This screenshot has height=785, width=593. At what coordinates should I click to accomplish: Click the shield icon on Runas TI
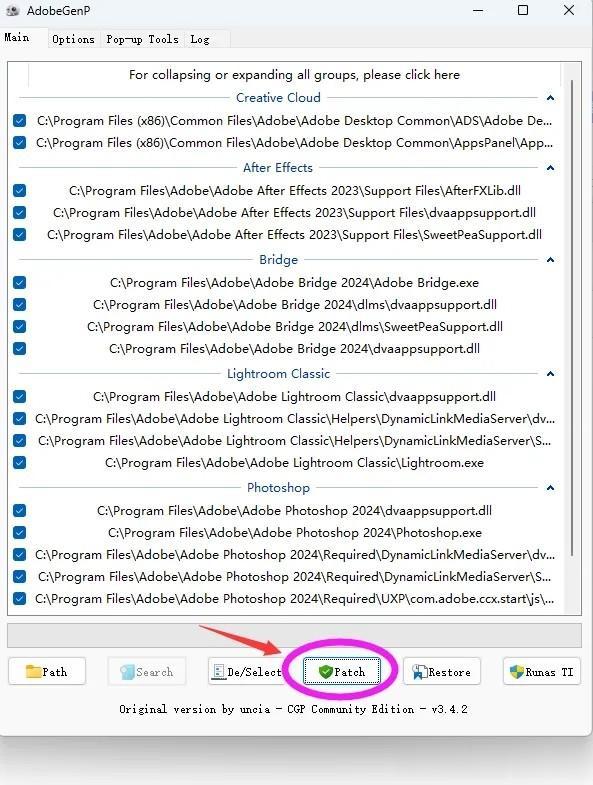(x=516, y=672)
